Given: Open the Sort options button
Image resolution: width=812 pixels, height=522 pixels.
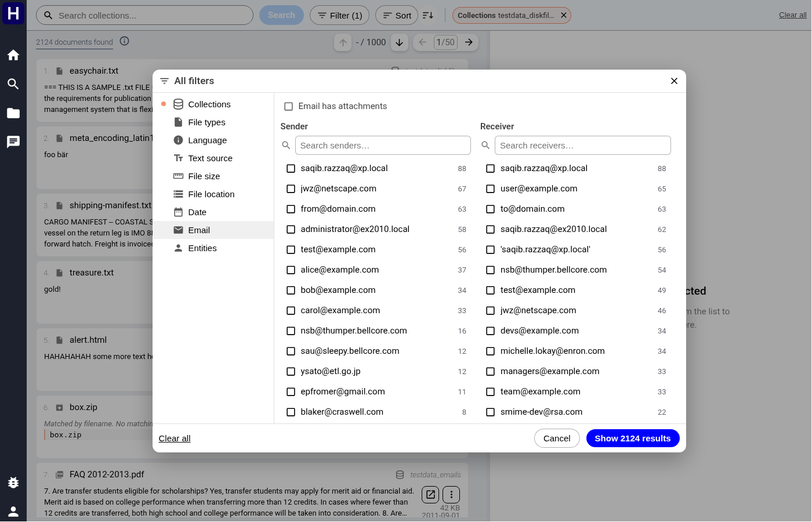Looking at the screenshot, I should point(397,15).
